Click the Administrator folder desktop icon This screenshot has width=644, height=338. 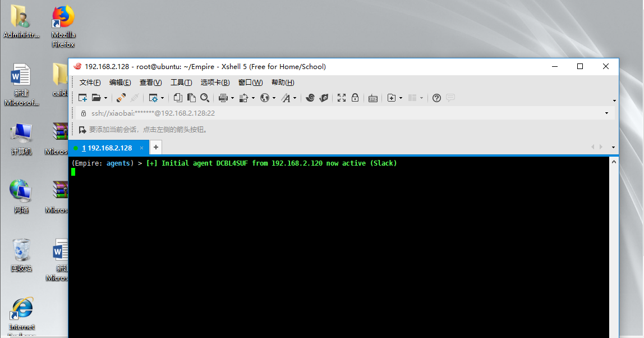coord(21,22)
